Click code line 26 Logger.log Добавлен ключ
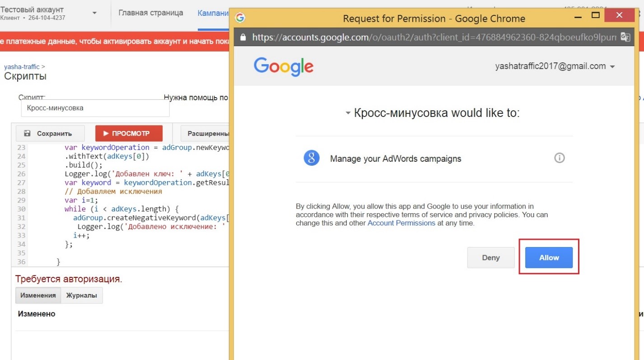The width and height of the screenshot is (644, 360). (147, 174)
